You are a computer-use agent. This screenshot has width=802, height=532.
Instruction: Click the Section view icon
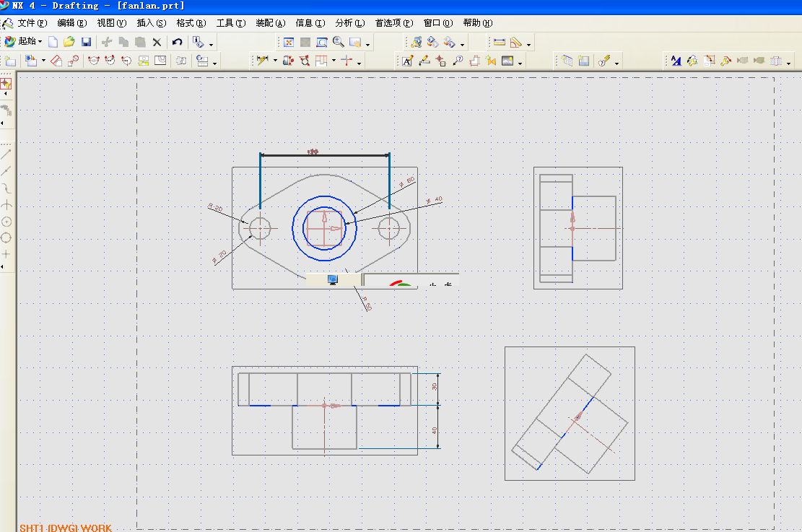(x=93, y=61)
